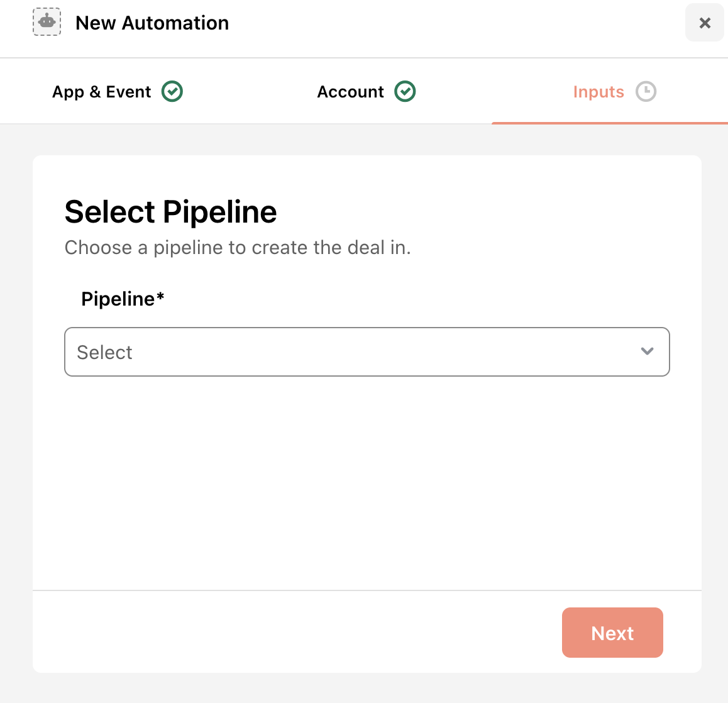The height and width of the screenshot is (703, 728).
Task: Click the Pipeline field label
Action: pos(118,299)
